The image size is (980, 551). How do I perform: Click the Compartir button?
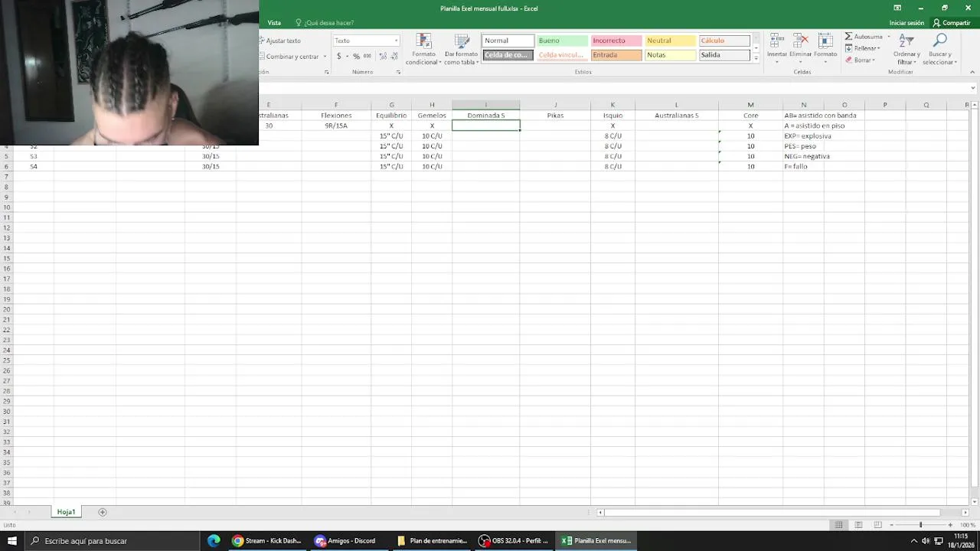click(x=952, y=23)
